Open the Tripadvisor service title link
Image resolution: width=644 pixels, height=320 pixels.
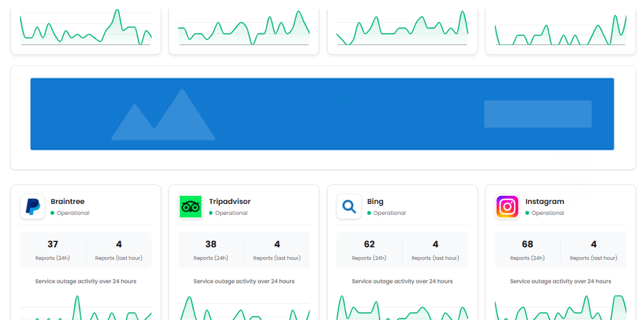click(229, 202)
